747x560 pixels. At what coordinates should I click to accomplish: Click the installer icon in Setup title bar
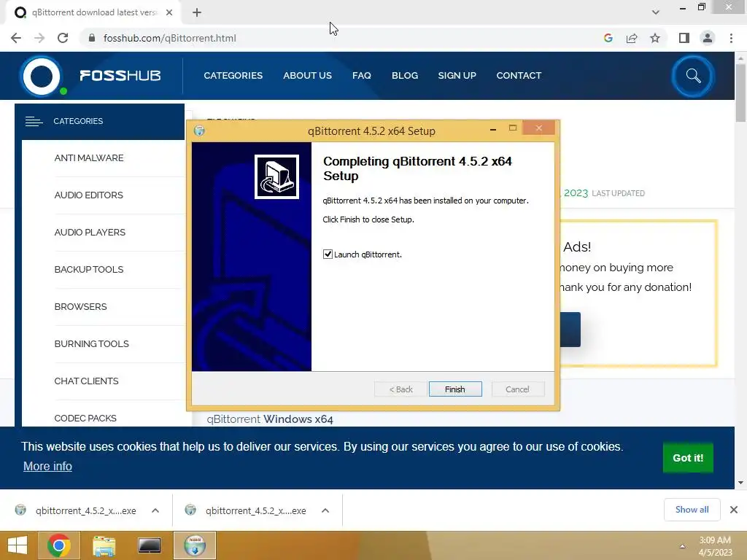click(199, 131)
